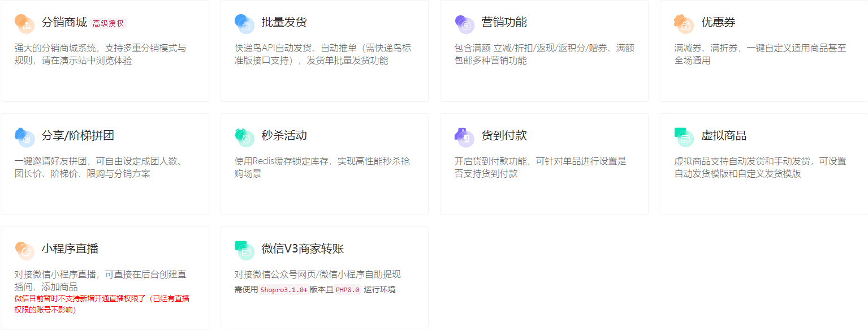Click the green 秒杀活动 alarm clock icon
This screenshot has width=868, height=334.
pos(244,136)
